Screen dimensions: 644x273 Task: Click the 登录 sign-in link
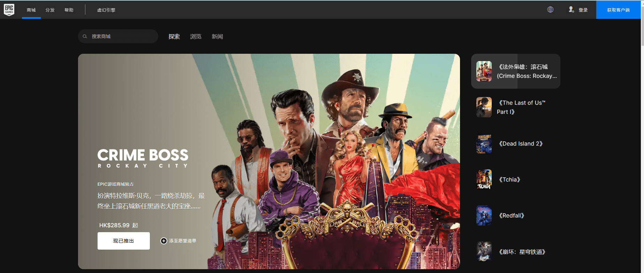583,10
